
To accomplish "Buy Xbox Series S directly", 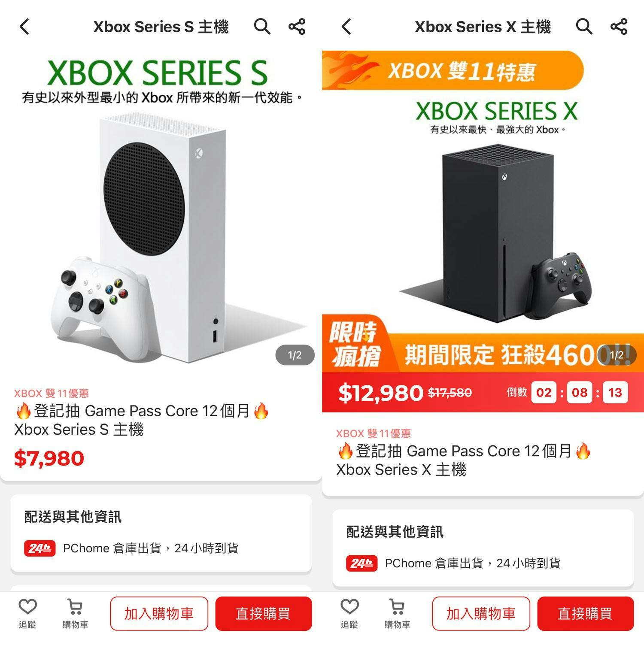I will pyautogui.click(x=263, y=614).
